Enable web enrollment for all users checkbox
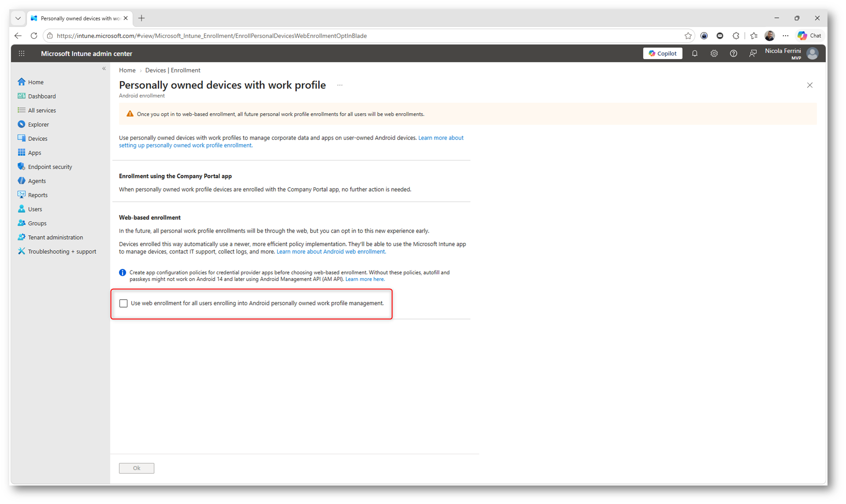Viewport: 846px width, 504px height. pyautogui.click(x=123, y=303)
